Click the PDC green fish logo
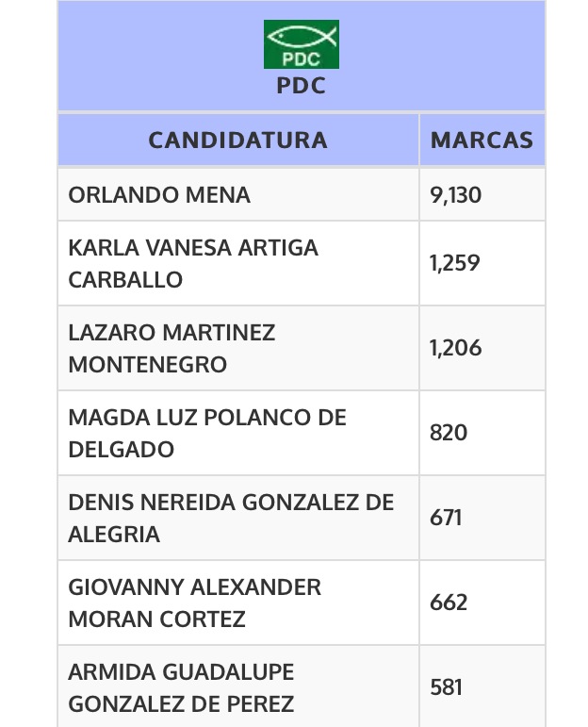This screenshot has width=588, height=727. click(x=302, y=44)
